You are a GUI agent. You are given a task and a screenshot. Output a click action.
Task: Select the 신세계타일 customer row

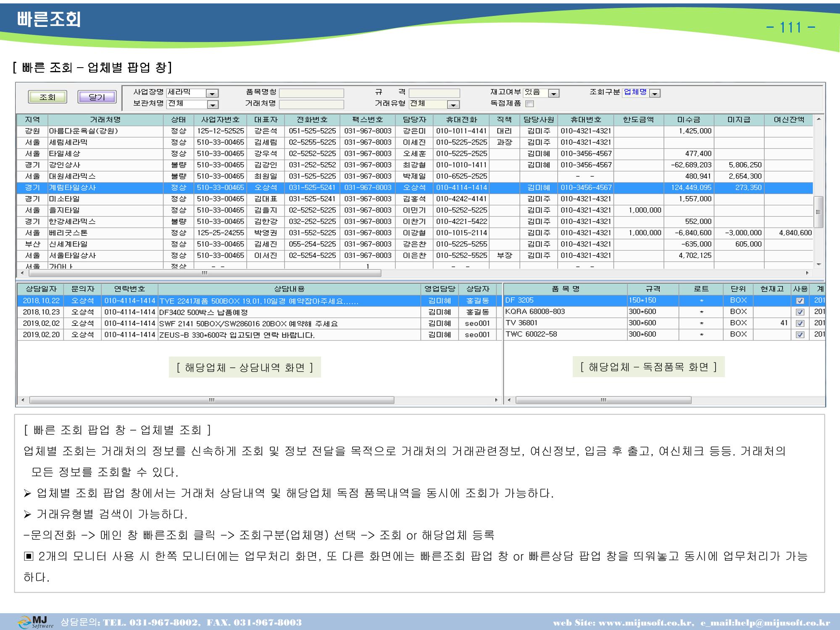[x=415, y=244]
